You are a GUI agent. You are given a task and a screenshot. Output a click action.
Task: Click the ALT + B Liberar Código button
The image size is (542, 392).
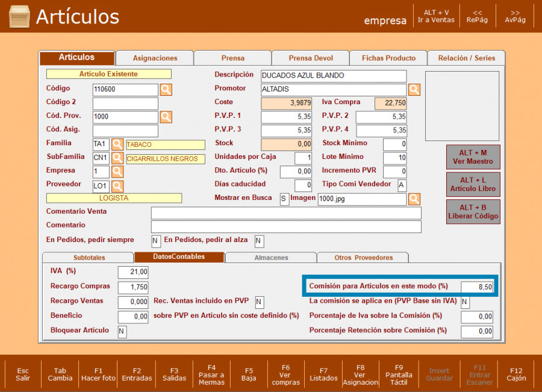tap(473, 211)
